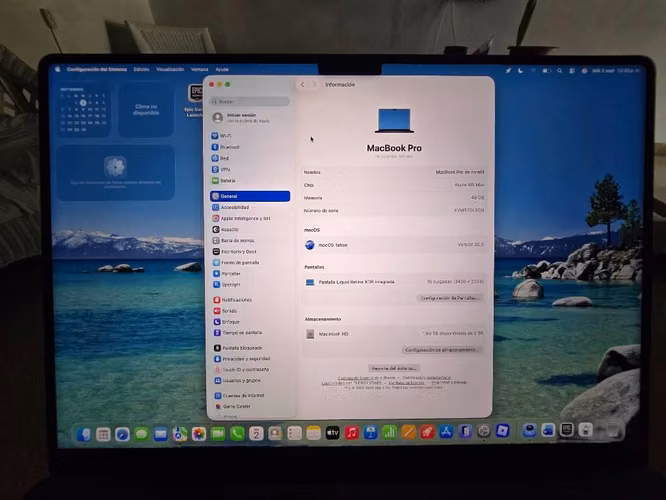
Task: Click the Nombre value MacBook Pro de ronald
Action: pos(460,172)
